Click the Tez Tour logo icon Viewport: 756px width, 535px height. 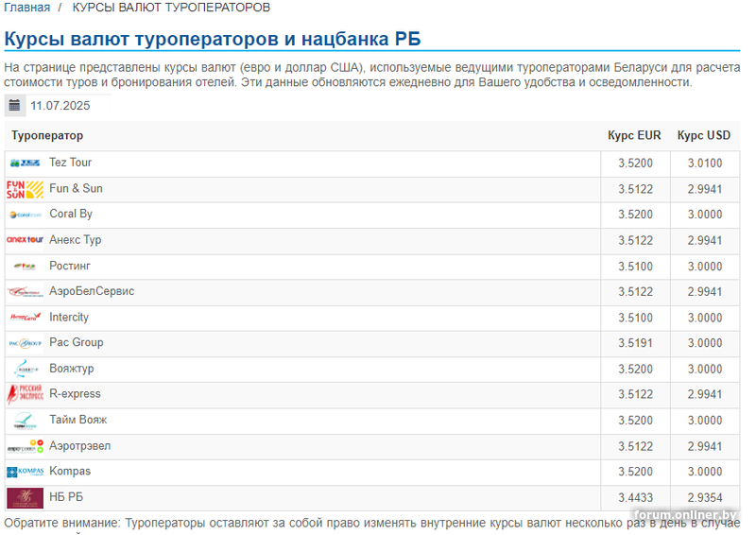pos(26,164)
